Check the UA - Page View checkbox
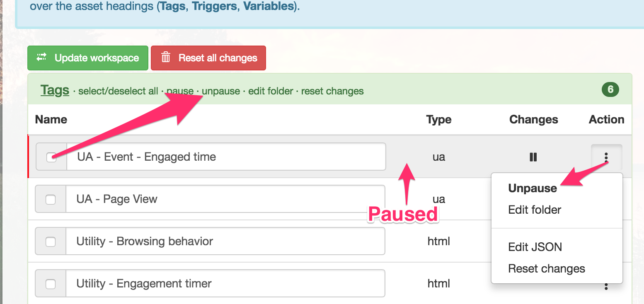 coord(51,199)
